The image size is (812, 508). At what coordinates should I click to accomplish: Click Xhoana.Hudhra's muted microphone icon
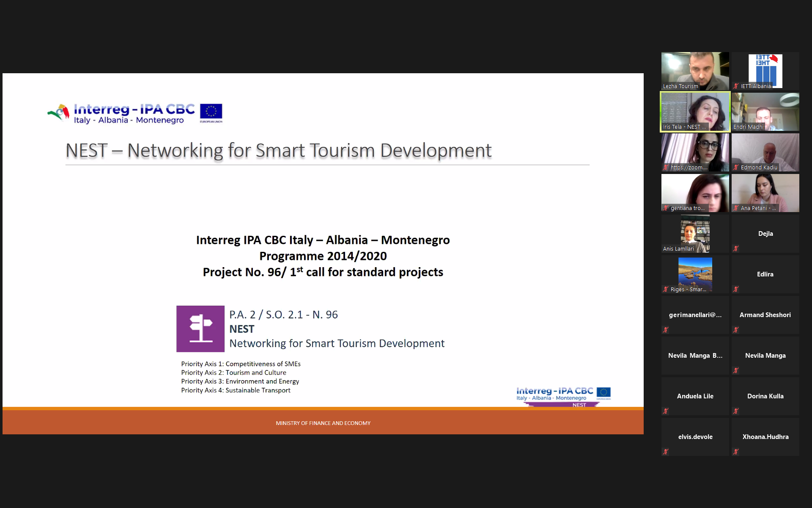point(736,452)
